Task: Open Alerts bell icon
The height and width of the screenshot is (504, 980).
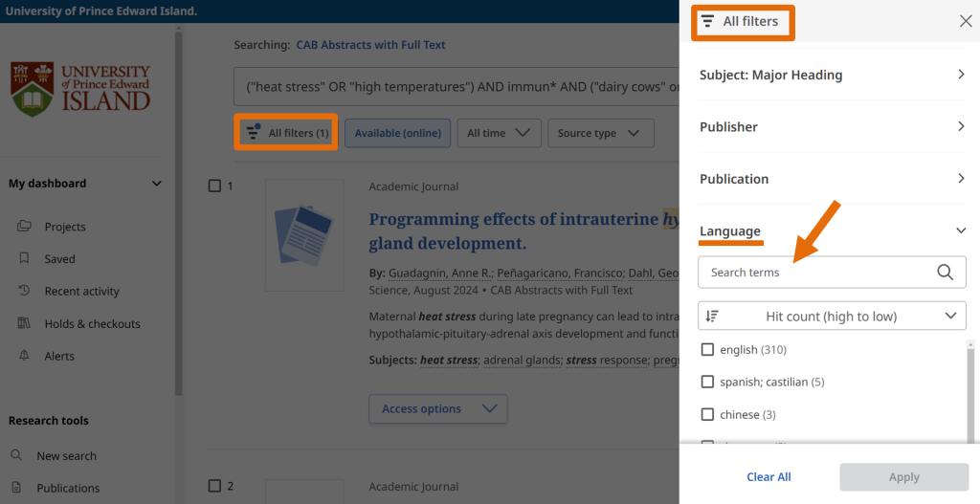Action: pos(24,356)
